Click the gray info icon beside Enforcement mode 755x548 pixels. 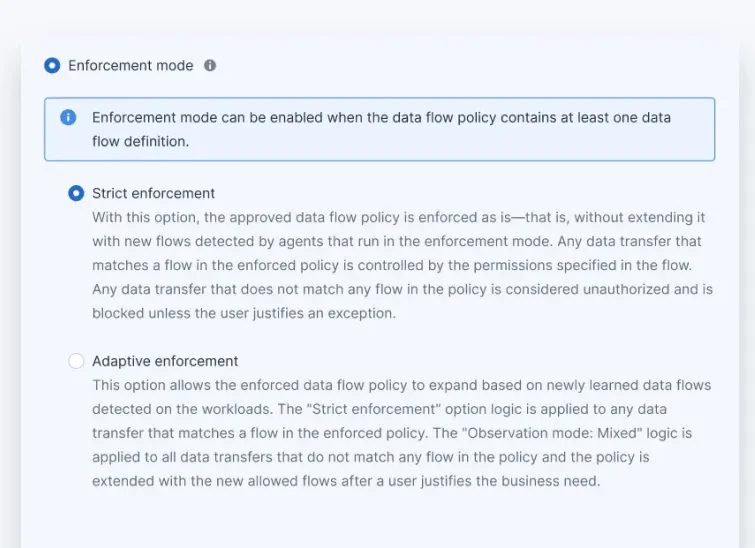(x=210, y=65)
